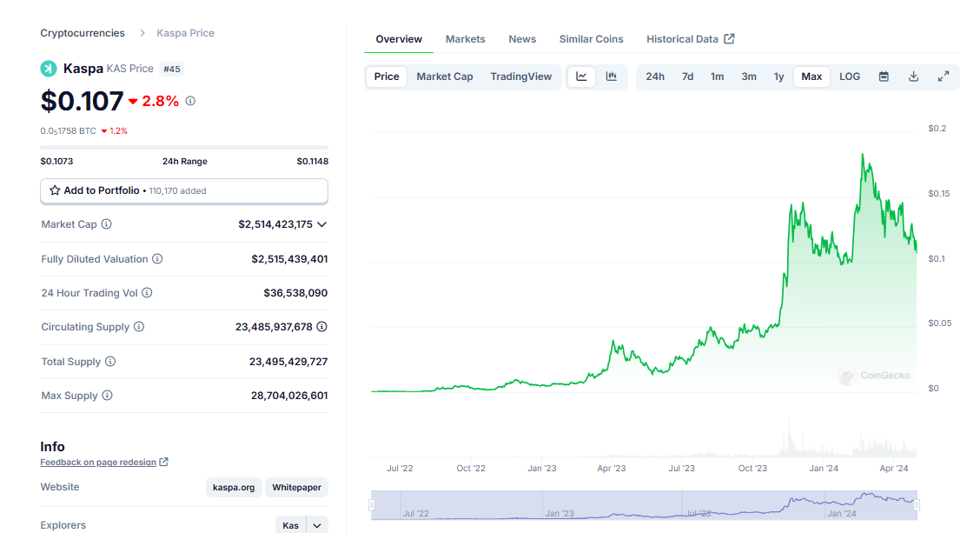Show Total Supply info icon
980x533 pixels.
(x=110, y=362)
